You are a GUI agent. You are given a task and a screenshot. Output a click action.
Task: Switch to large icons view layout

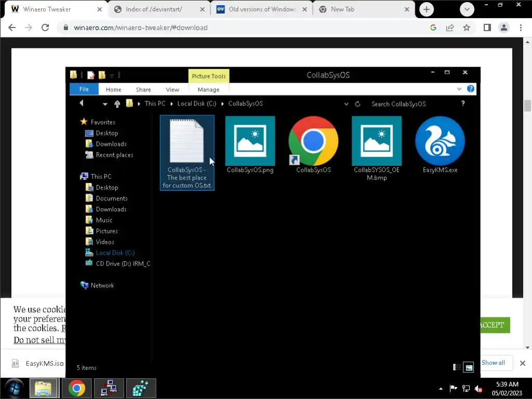[469, 367]
